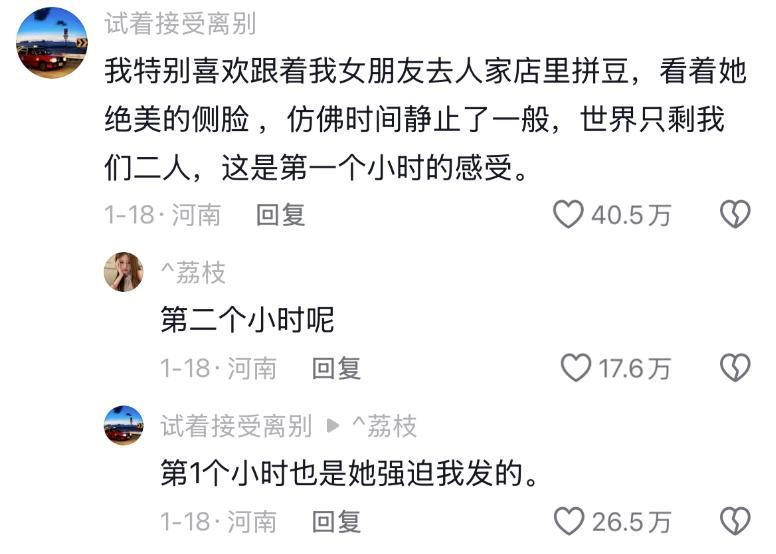Like the reply with 17.6万 likes

point(576,368)
